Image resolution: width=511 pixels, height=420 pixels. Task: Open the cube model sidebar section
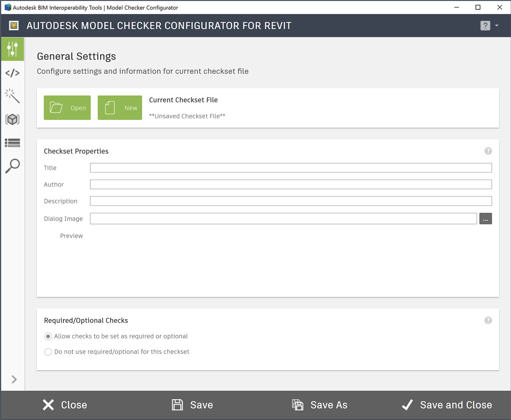[x=13, y=119]
